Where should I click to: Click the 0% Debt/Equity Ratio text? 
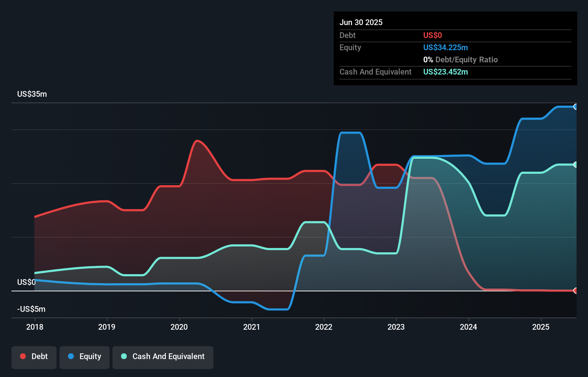click(461, 59)
